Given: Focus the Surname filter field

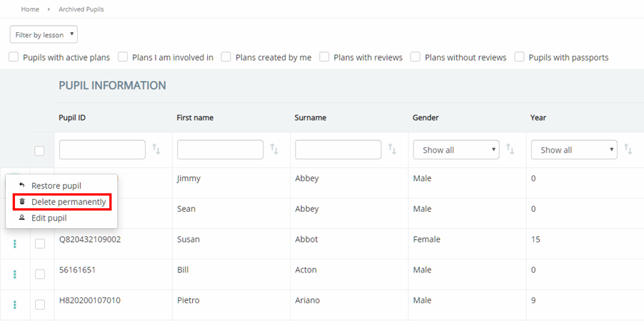Looking at the screenshot, I should [x=338, y=150].
